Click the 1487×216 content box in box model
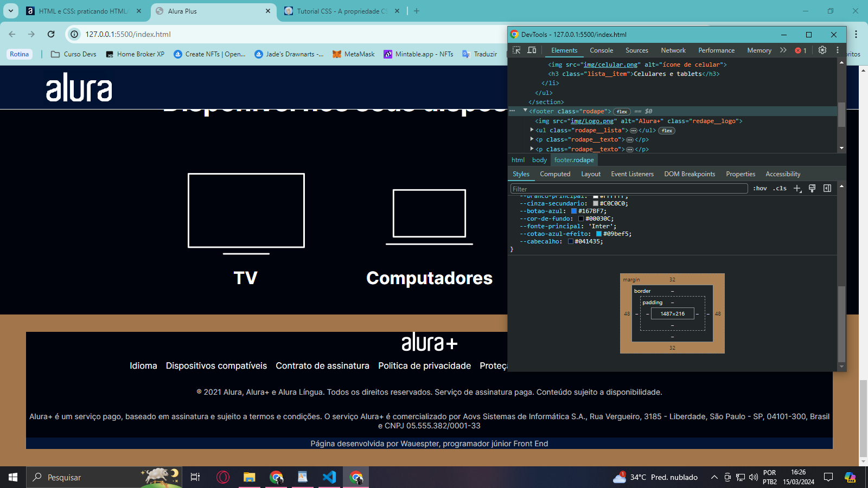The height and width of the screenshot is (488, 868). (672, 313)
